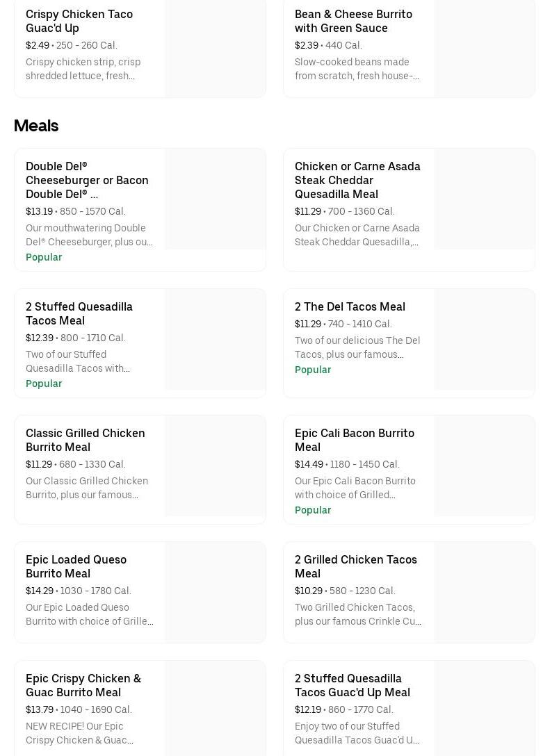Open the 2 The Del Tacos Meal title
The image size is (559, 756).
[350, 306]
